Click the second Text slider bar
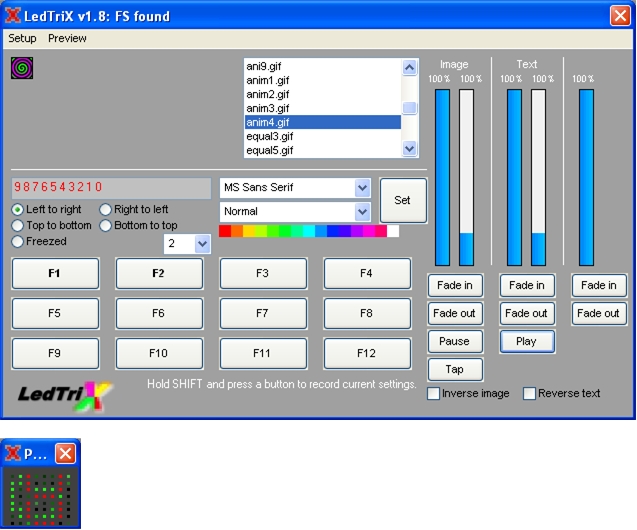 538,177
